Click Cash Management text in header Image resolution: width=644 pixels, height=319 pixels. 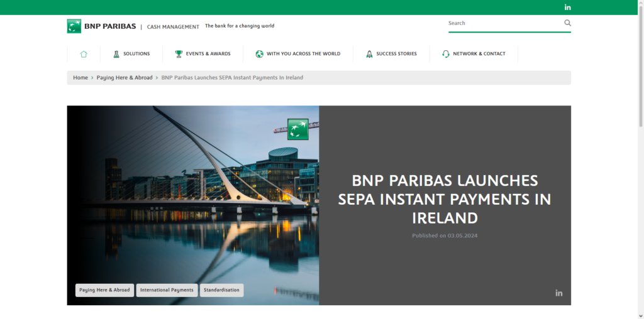(173, 26)
